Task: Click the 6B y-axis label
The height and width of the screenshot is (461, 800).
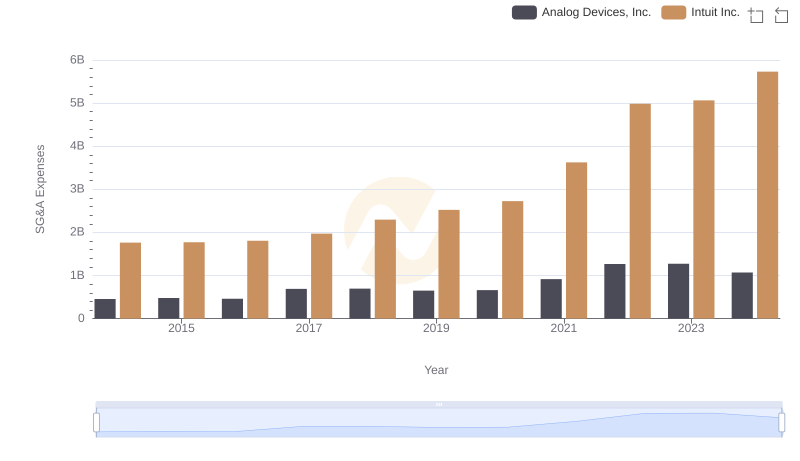Action: click(x=77, y=60)
